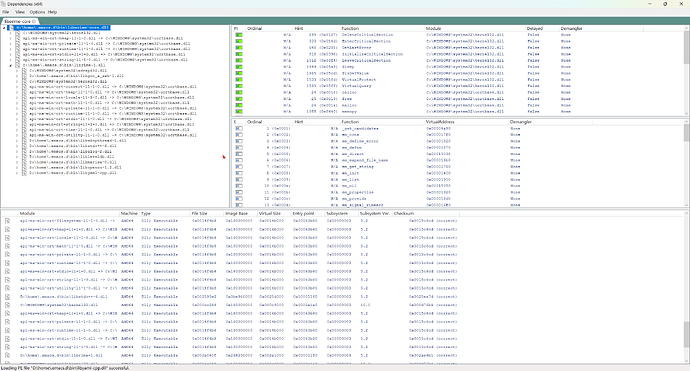Click the export icon for em_define_error
Image resolution: width=690 pixels, height=371 pixels.
pos(239,141)
